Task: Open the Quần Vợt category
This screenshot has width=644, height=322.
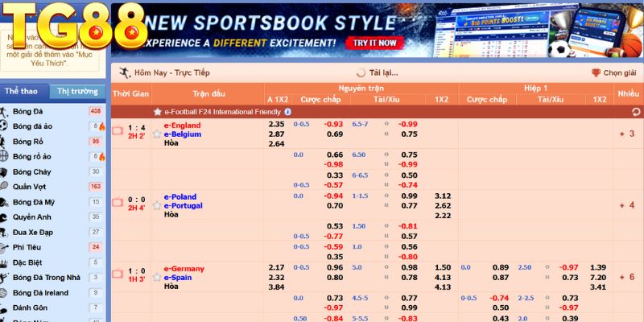Action: 29,187
